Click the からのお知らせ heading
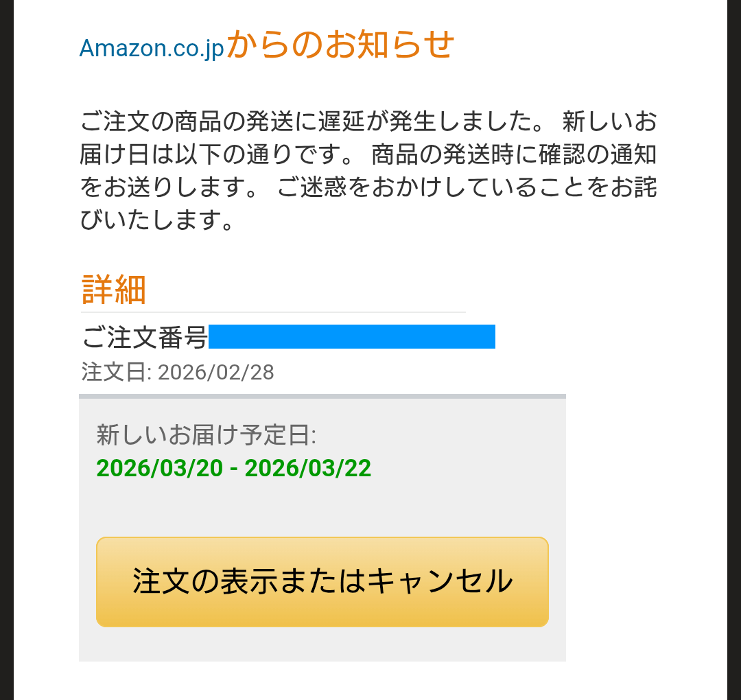 tap(340, 45)
